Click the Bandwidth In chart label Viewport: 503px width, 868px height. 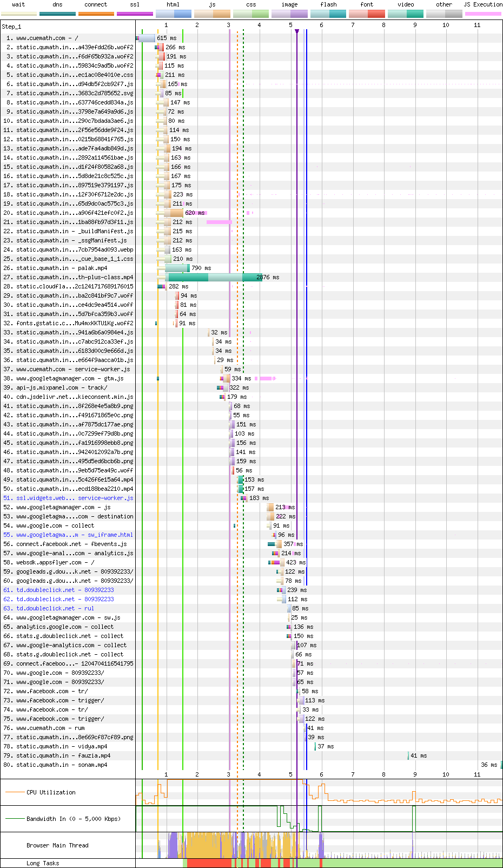74,819
